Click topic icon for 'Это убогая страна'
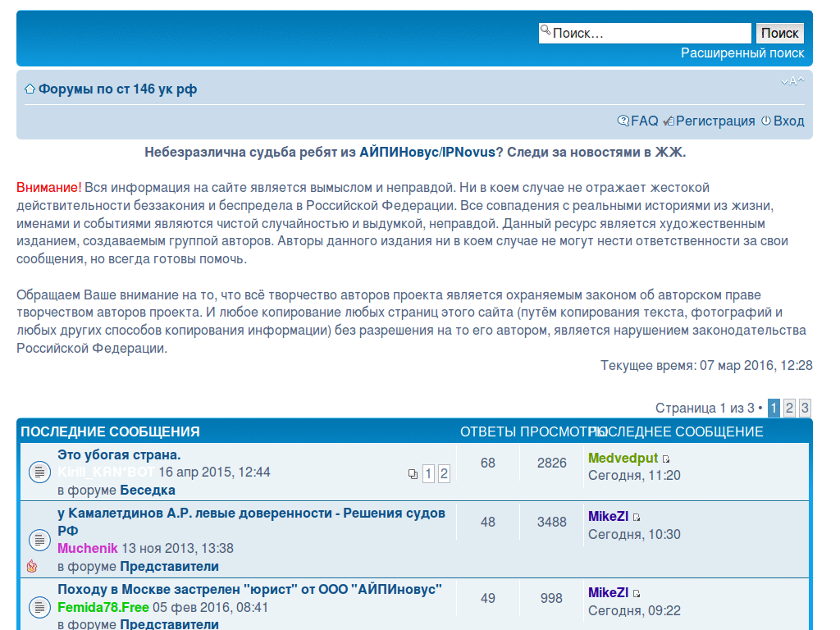840x630 pixels. click(x=39, y=472)
